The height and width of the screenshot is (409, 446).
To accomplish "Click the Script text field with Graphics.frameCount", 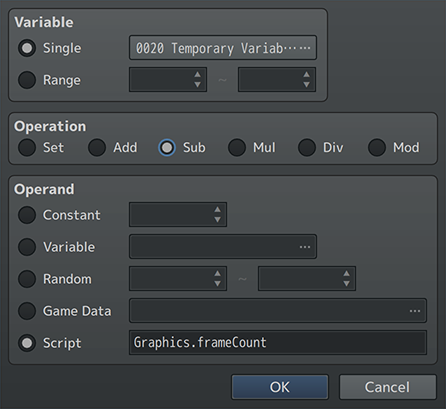I will (278, 342).
